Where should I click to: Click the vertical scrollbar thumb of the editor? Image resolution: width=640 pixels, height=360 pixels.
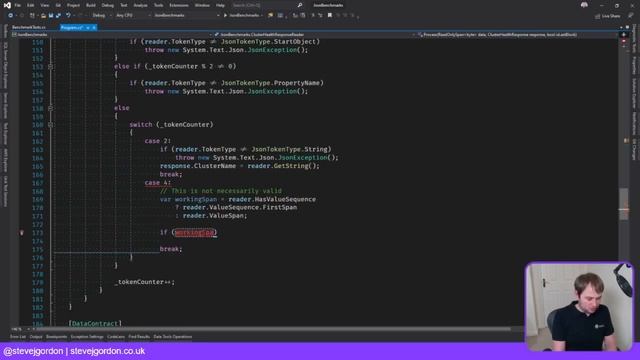(x=623, y=204)
